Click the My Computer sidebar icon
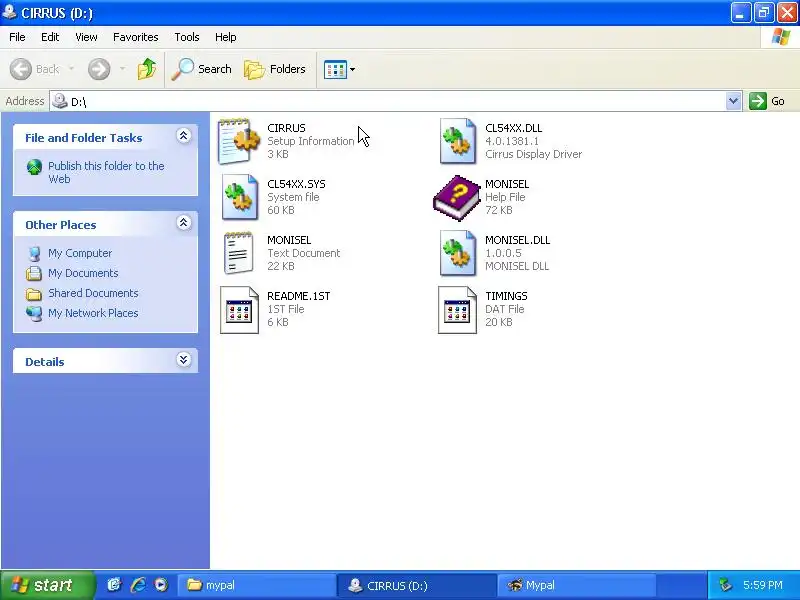 pos(34,254)
